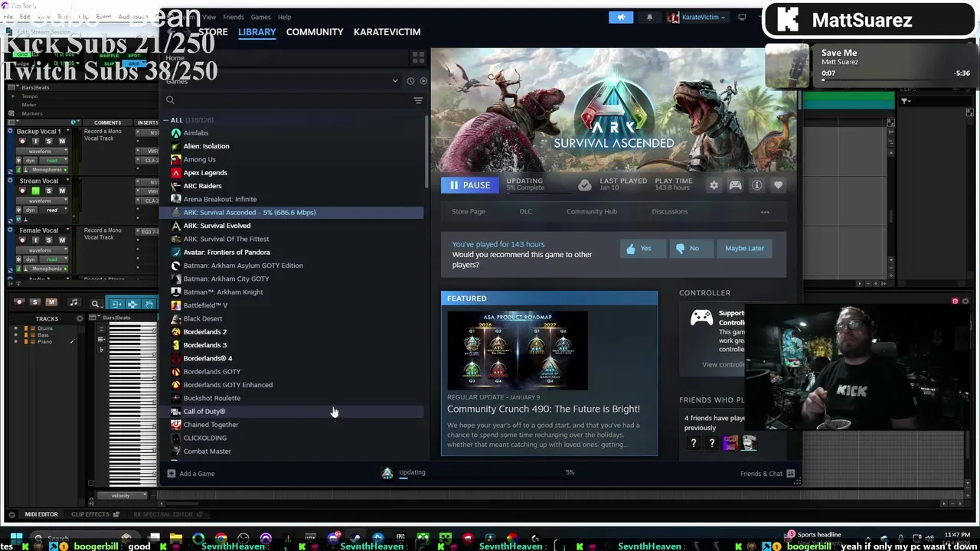Open the Community Hub link

tap(591, 212)
